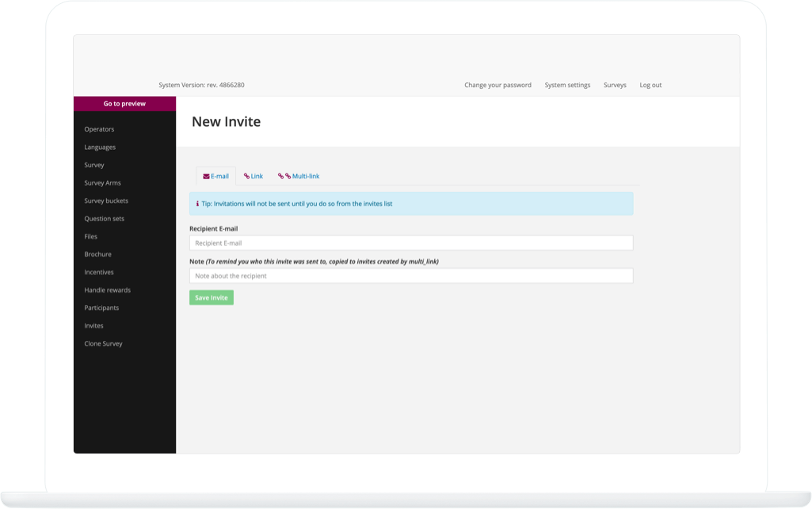
Task: Switch to the Multi-link tab
Action: pos(299,176)
